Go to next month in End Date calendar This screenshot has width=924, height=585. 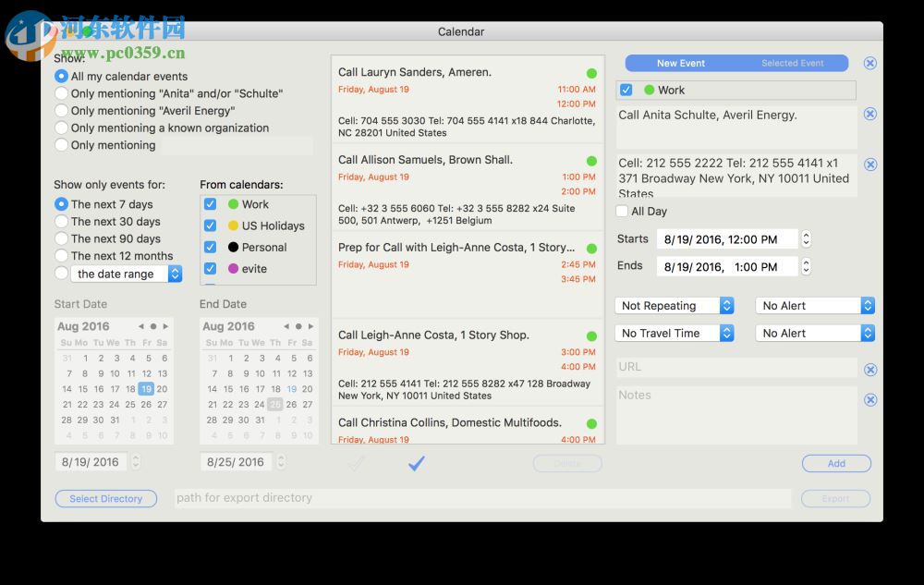[310, 326]
